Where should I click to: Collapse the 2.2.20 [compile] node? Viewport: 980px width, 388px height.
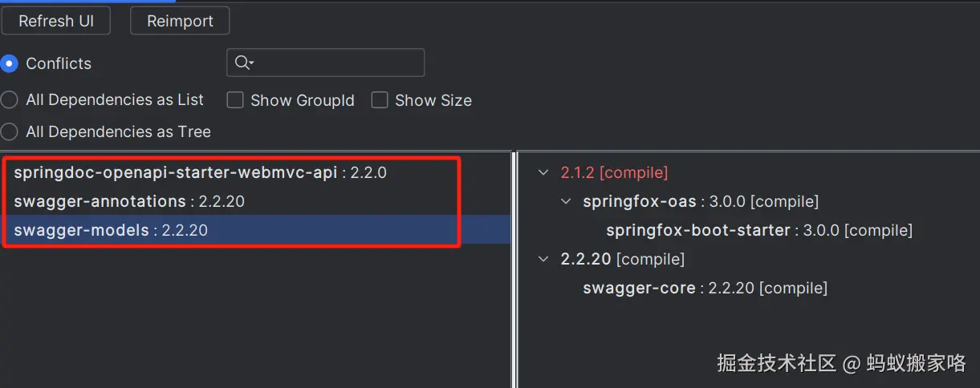[544, 259]
